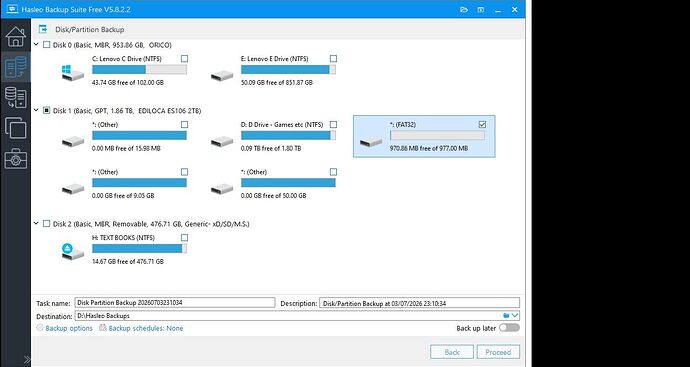This screenshot has width=690, height=367.
Task: Check the D: D Drive - Games checkbox
Action: [334, 125]
